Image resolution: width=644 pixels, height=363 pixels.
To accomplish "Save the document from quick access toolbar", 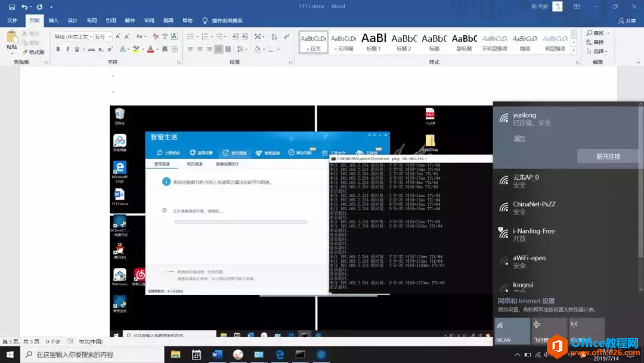I will [x=12, y=7].
